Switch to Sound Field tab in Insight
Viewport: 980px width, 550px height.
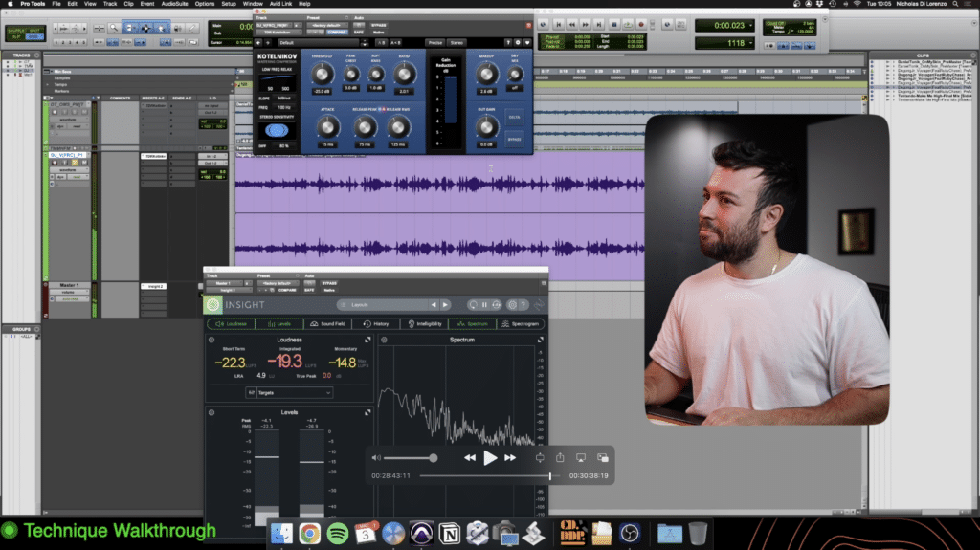[x=327, y=323]
